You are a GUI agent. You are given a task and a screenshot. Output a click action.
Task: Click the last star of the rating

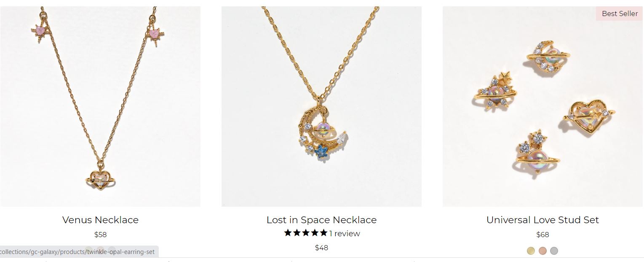(323, 233)
